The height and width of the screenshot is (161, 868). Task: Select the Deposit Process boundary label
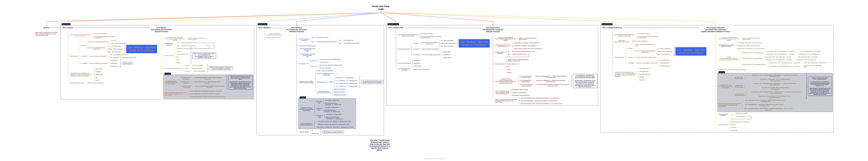[66, 24]
